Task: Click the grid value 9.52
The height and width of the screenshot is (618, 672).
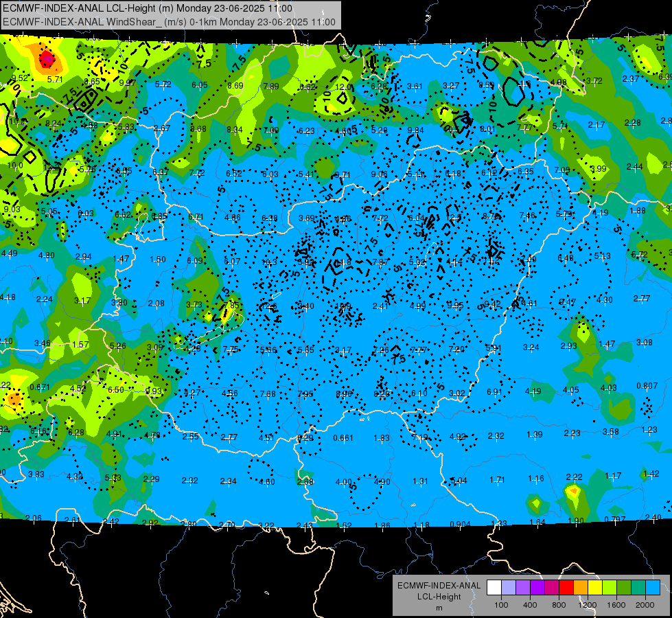Action: [x=20, y=78]
